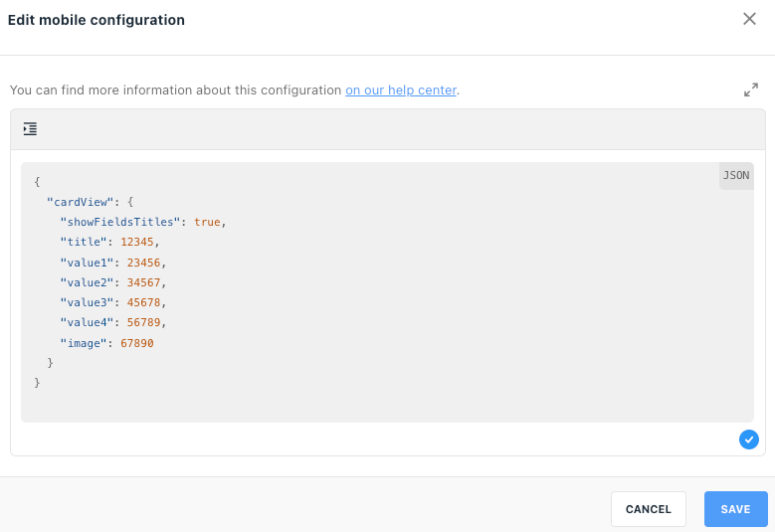This screenshot has width=775, height=532.
Task: Click the blue valid checkmark icon
Action: point(749,440)
